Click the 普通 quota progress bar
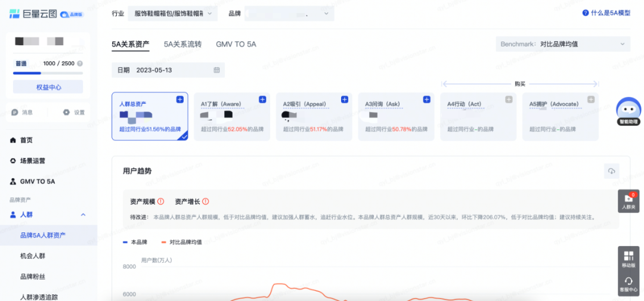644x301 pixels. (48, 73)
